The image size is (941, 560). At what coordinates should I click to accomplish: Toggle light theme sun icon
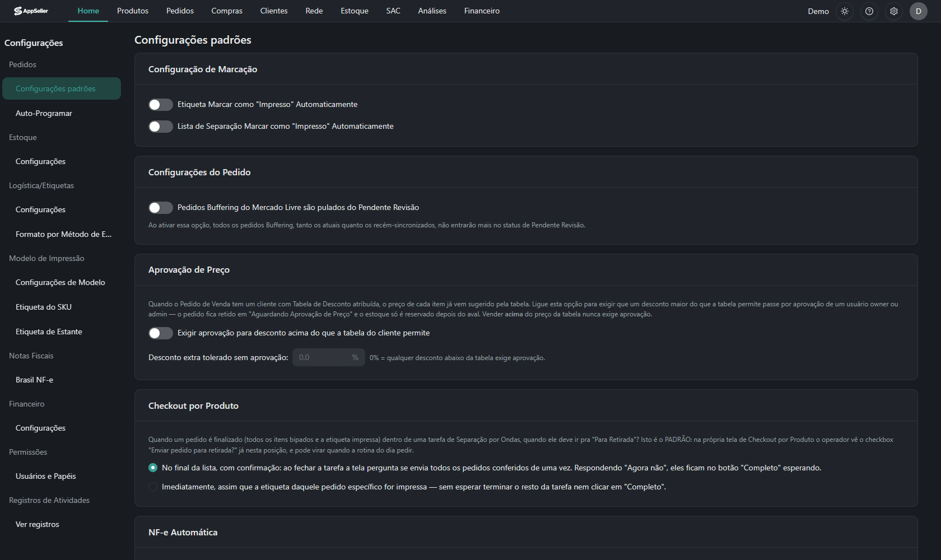click(x=845, y=11)
